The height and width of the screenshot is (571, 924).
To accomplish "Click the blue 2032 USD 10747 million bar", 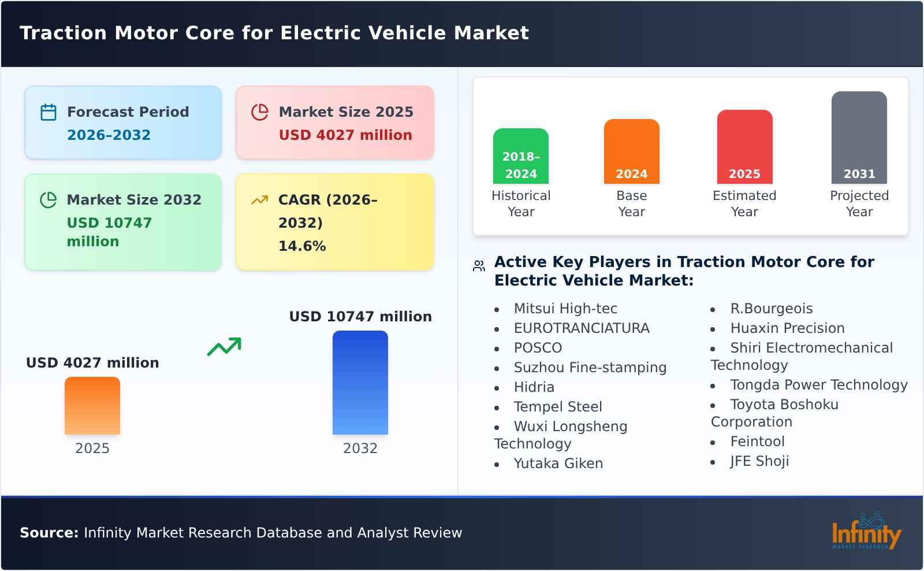I will tap(360, 383).
